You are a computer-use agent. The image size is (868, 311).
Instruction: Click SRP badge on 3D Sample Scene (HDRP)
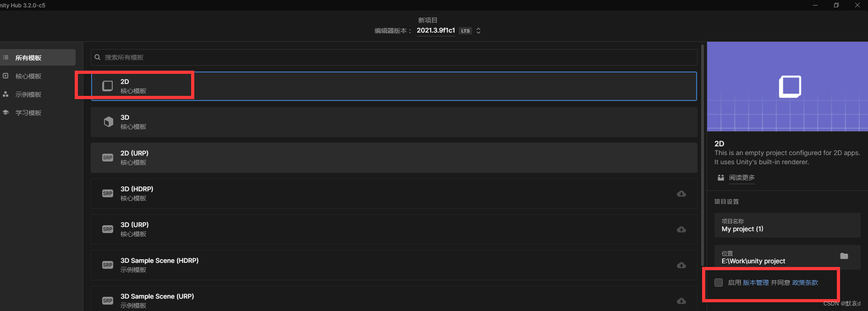(x=108, y=265)
